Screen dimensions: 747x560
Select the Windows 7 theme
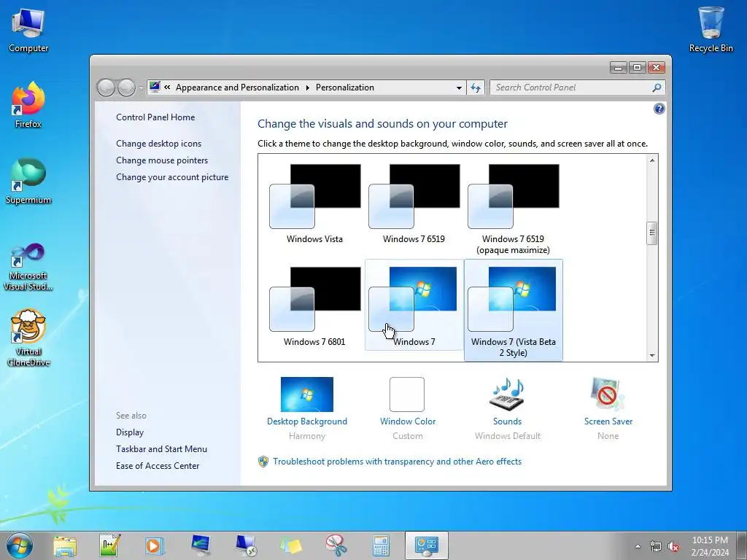(x=414, y=306)
